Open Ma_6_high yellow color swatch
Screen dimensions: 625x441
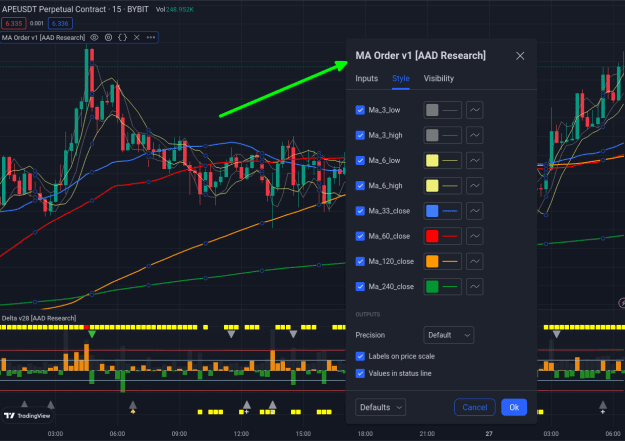[x=432, y=186]
